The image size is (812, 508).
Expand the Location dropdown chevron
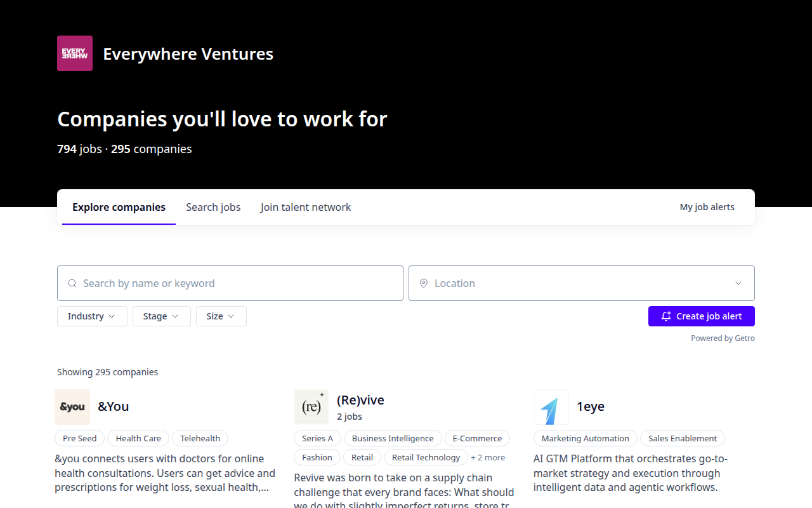tap(738, 283)
